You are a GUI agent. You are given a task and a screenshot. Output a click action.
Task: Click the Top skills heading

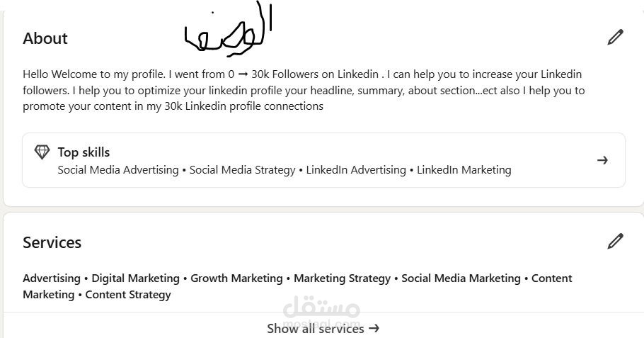pos(84,152)
